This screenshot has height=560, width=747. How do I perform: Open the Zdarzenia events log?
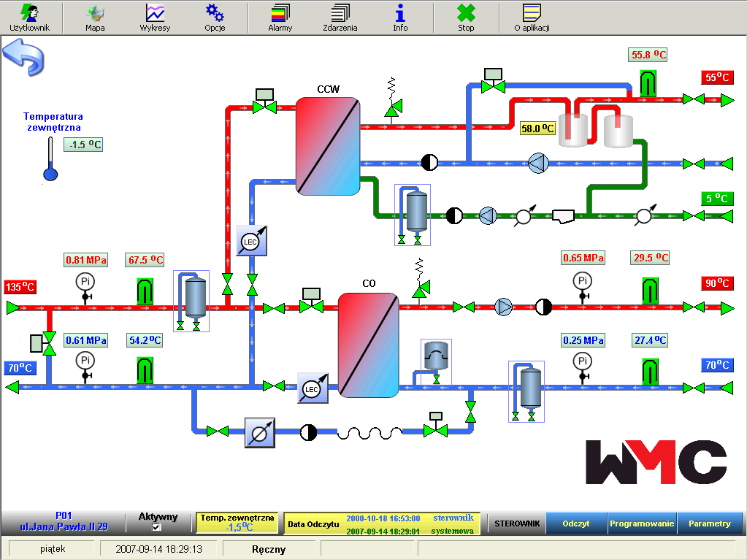[x=340, y=18]
